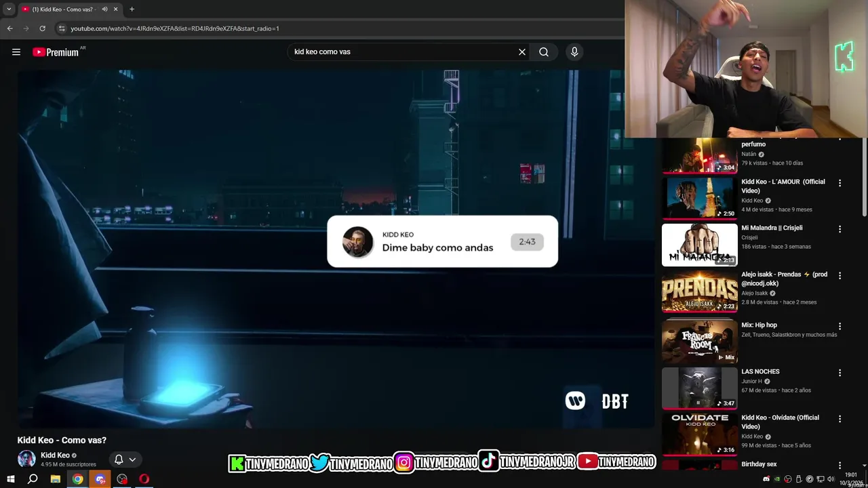This screenshot has height=488, width=868.
Task: Click the browser back arrow
Action: (x=9, y=28)
